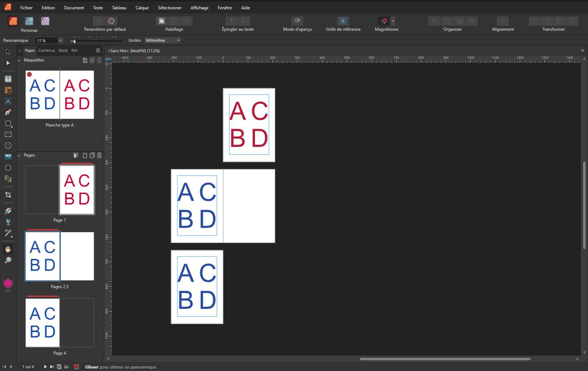Collapse the Maquettes section

(x=19, y=60)
